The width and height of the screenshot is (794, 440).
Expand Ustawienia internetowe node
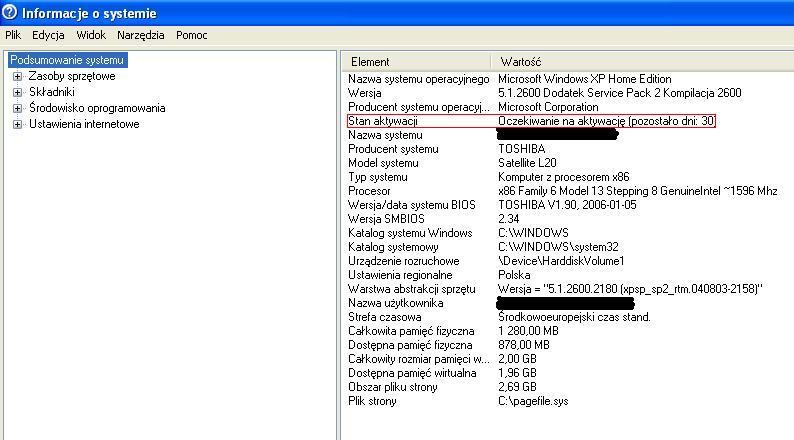click(17, 124)
